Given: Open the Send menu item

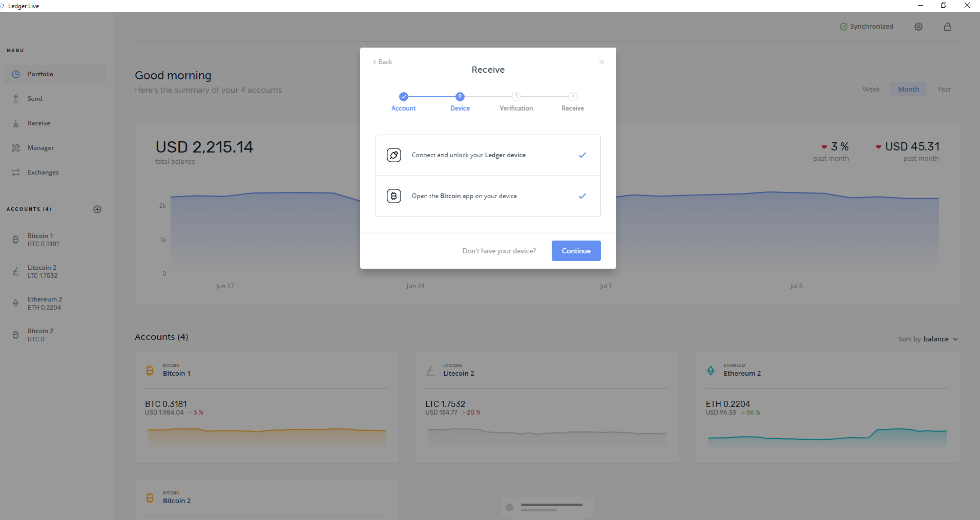Looking at the screenshot, I should 55,99.
